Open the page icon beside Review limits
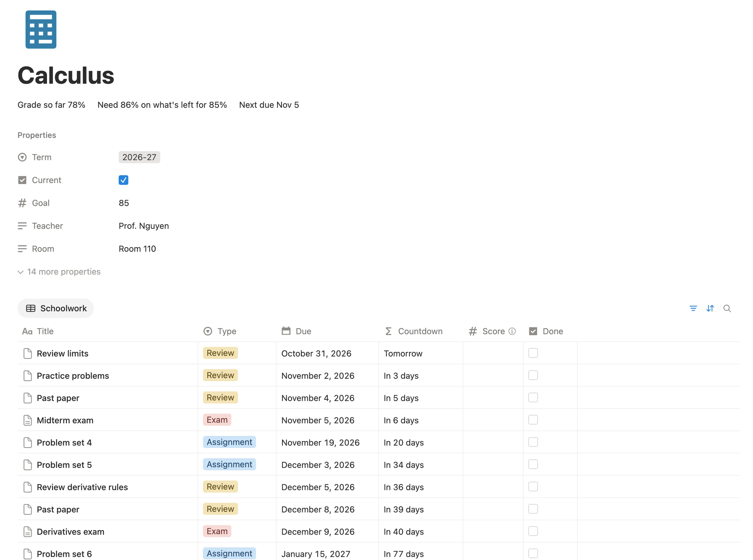 coord(27,353)
